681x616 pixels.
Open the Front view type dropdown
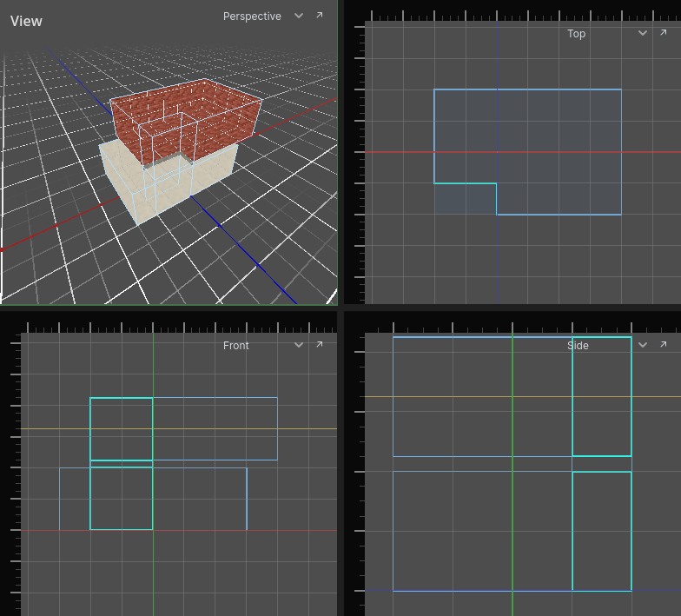pos(299,345)
